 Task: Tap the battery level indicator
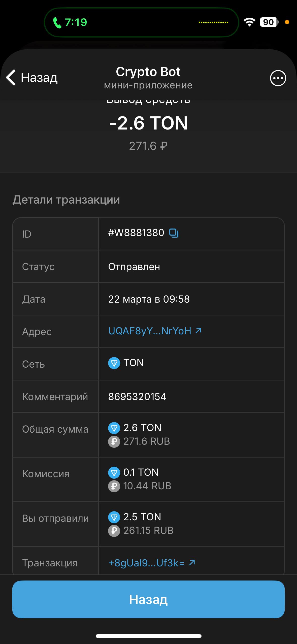coord(269,22)
